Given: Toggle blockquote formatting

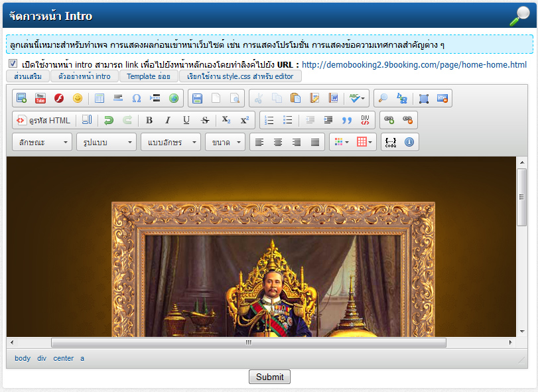Looking at the screenshot, I should (x=346, y=120).
